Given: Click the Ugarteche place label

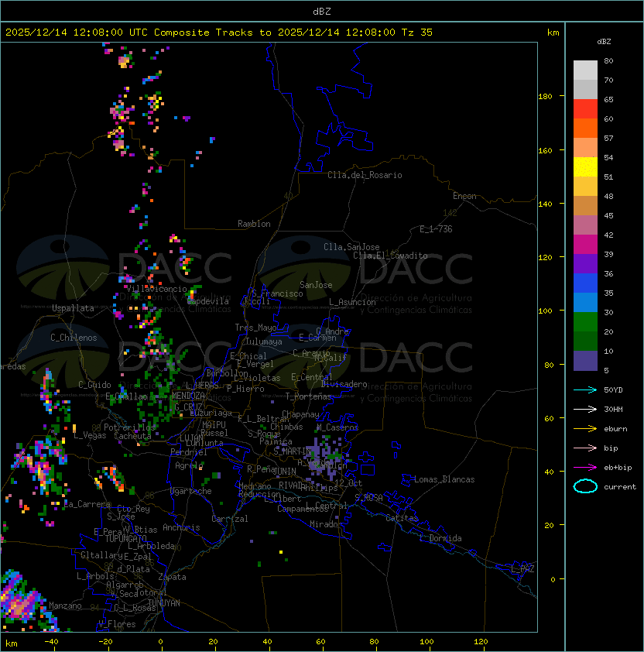Looking at the screenshot, I should point(191,491).
